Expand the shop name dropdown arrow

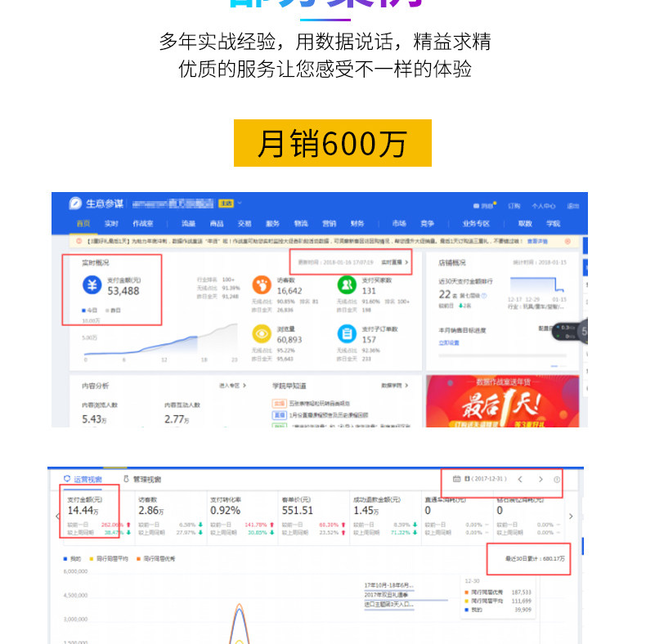pos(240,203)
